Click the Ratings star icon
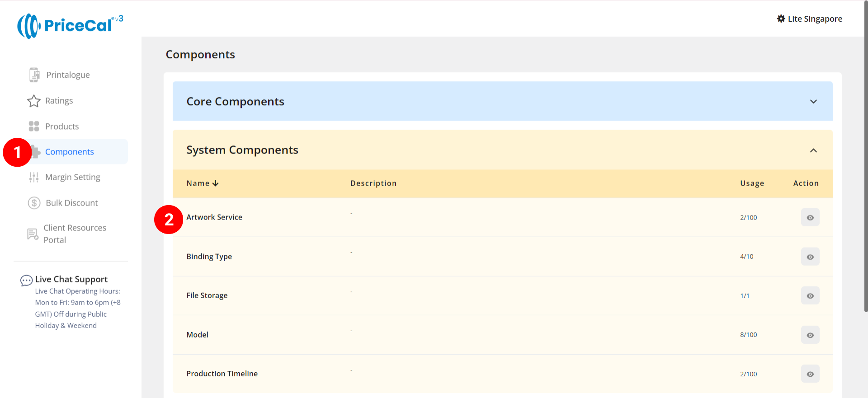Image resolution: width=868 pixels, height=398 pixels. click(34, 101)
